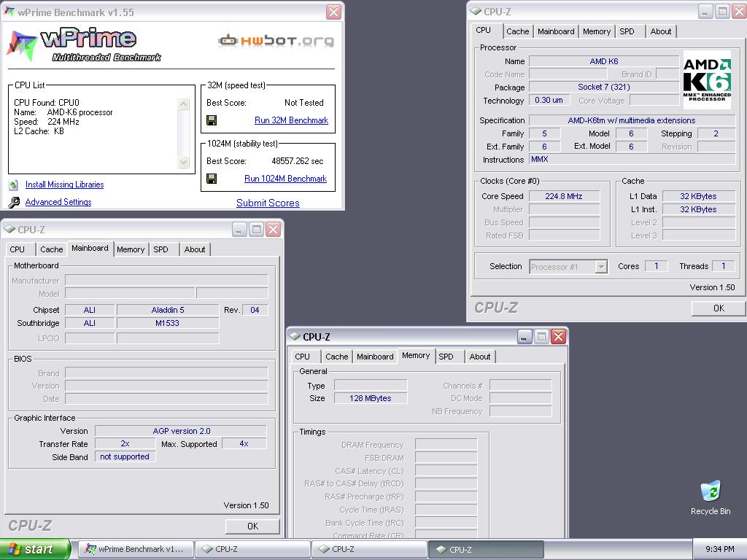747x560 pixels.
Task: Minimize the CPU-Z Memory window
Action: point(524,337)
